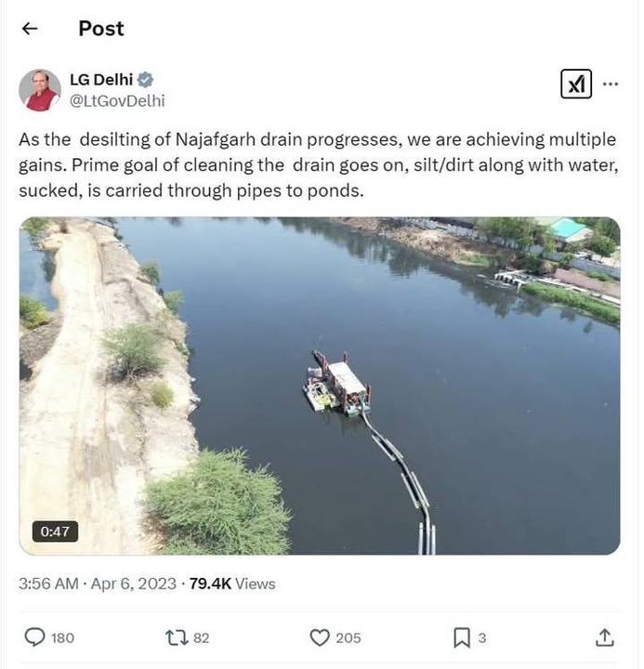Play the Najafgarh drain drone video
This screenshot has width=644, height=669.
(320, 386)
